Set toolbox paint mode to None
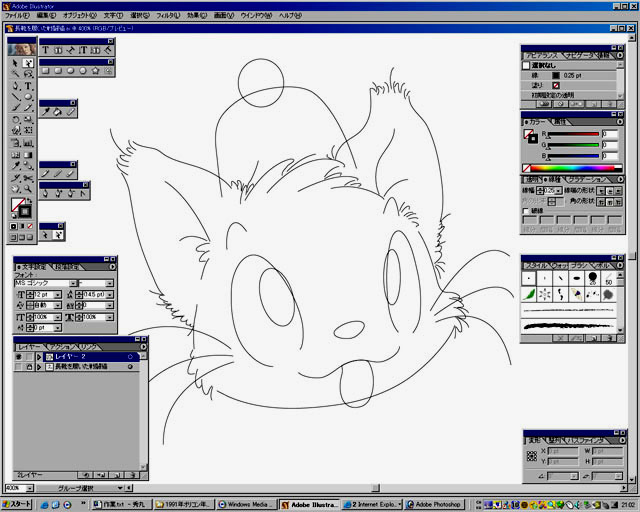 click(30, 226)
